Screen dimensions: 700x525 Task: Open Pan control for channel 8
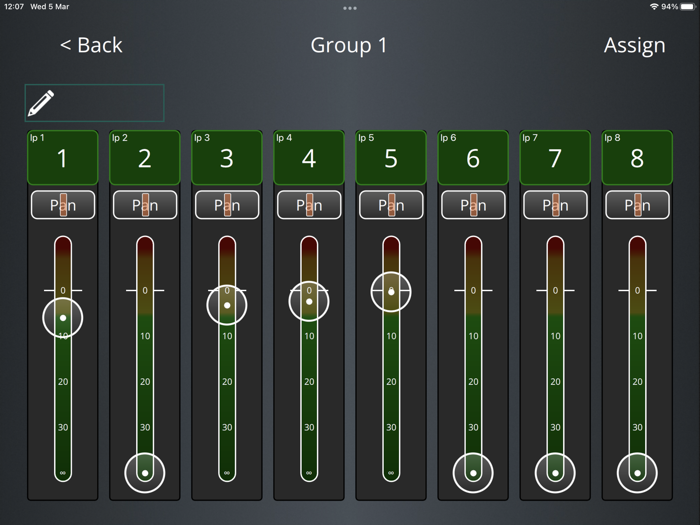pos(638,205)
